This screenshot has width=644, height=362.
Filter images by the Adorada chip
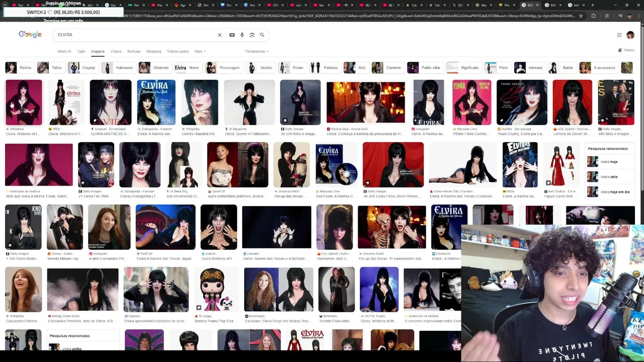click(x=529, y=67)
